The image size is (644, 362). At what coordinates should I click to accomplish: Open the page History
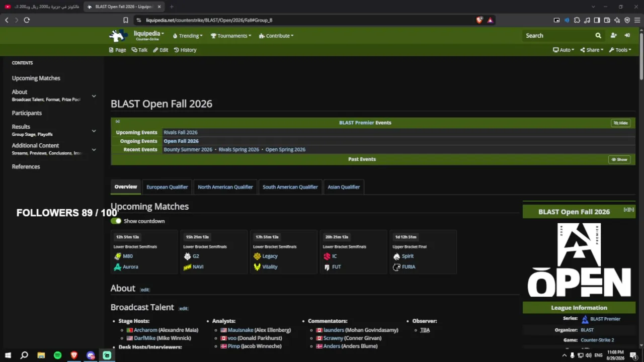point(185,50)
